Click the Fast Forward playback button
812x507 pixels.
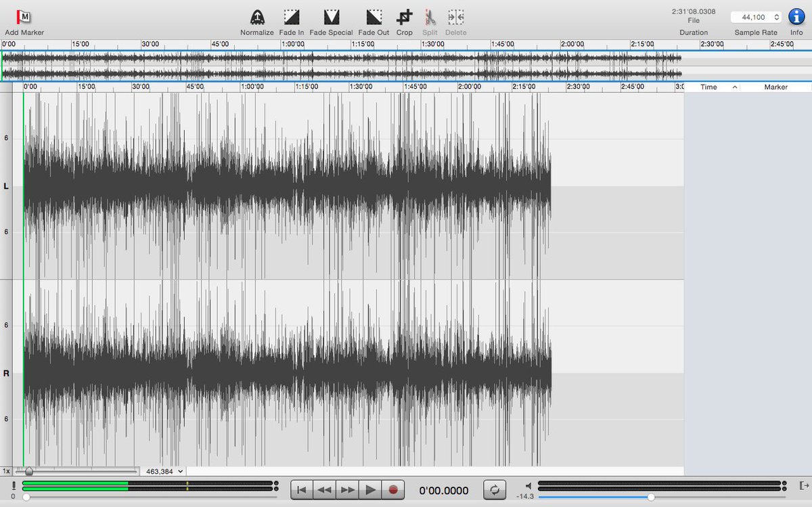click(x=347, y=489)
